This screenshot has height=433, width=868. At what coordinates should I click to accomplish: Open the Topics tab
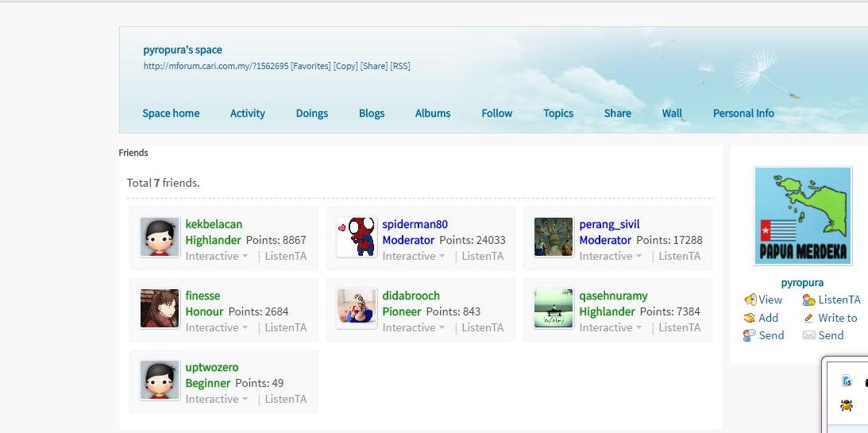(558, 113)
